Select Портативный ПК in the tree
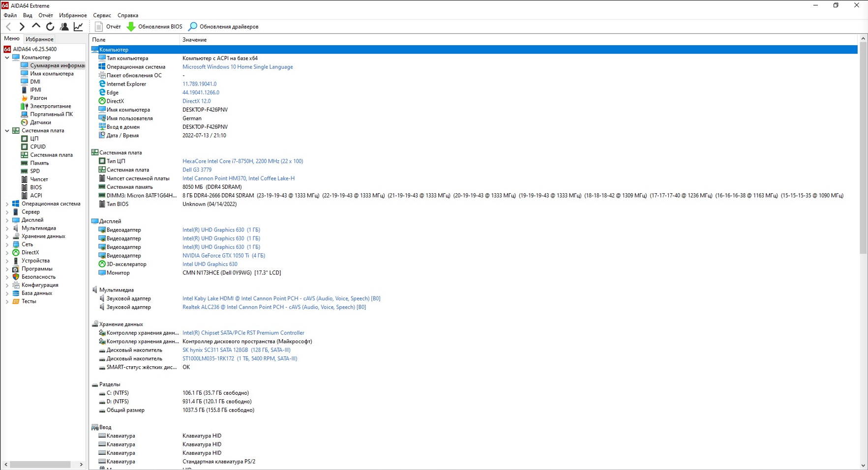The image size is (868, 470). [51, 114]
